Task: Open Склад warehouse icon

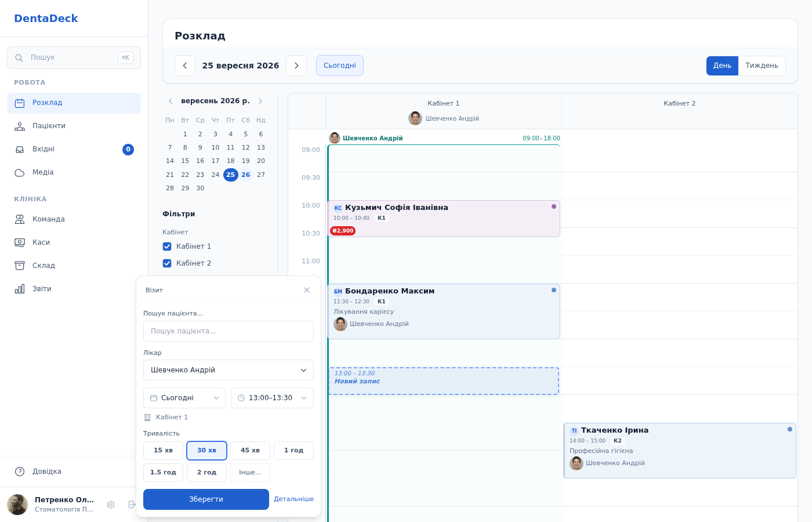Action: [x=20, y=266]
